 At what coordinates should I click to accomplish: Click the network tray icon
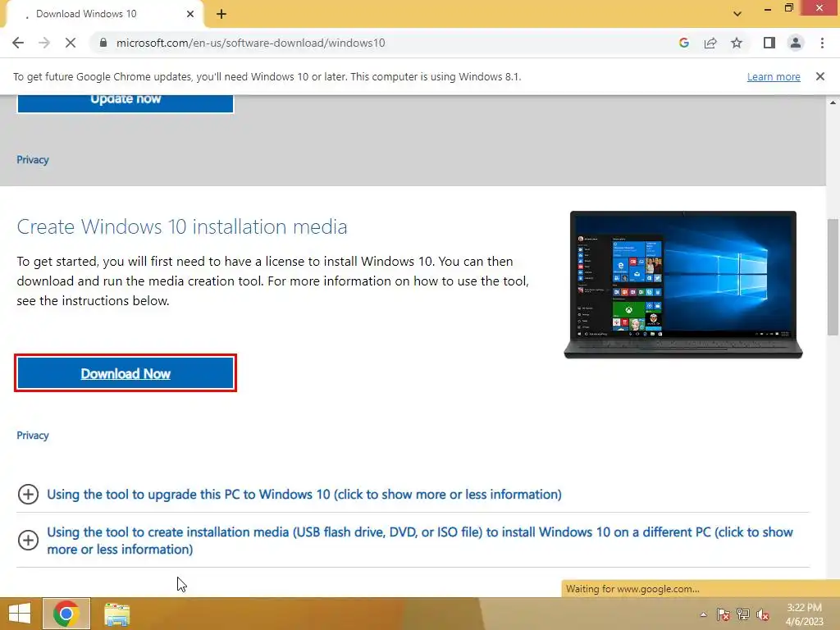[x=743, y=614]
